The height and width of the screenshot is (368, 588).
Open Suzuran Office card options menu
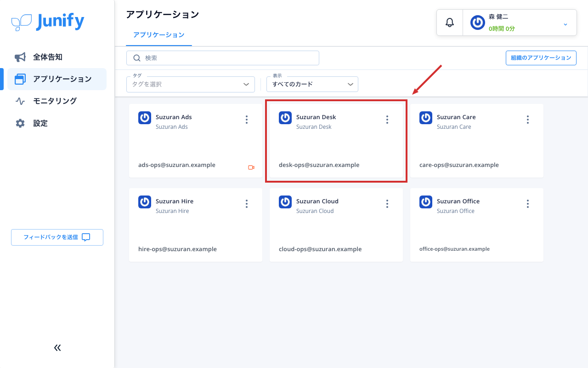528,204
